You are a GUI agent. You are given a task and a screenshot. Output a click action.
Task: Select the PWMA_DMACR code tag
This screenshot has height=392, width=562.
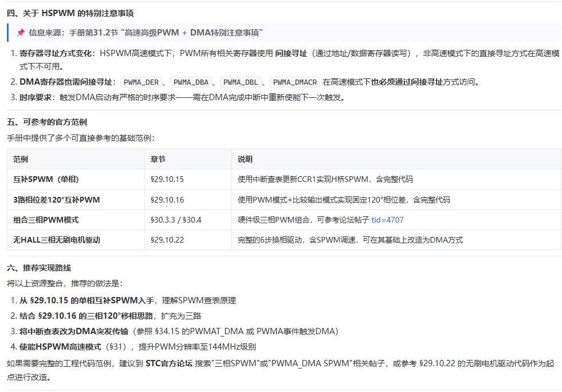tap(295, 82)
